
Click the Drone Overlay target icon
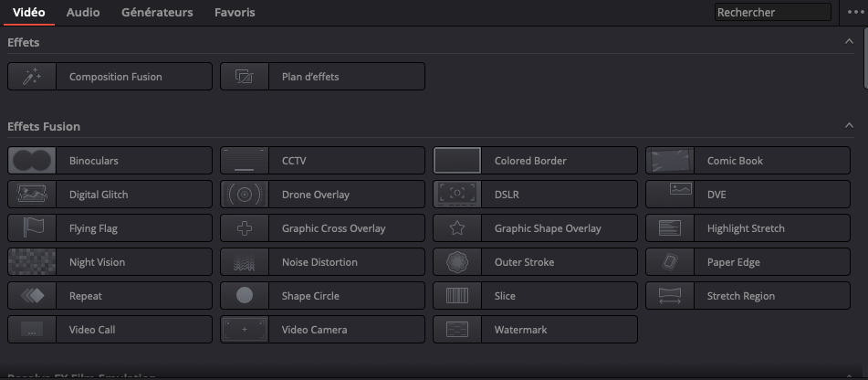point(245,195)
